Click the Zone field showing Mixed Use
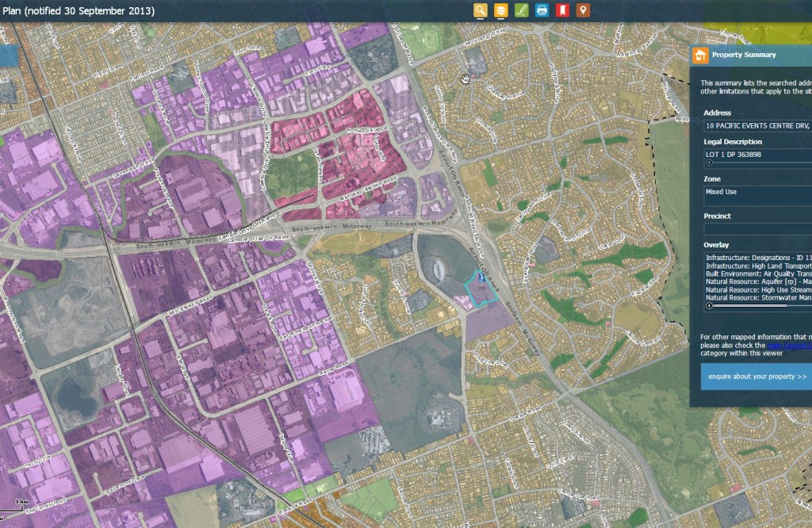 click(757, 196)
